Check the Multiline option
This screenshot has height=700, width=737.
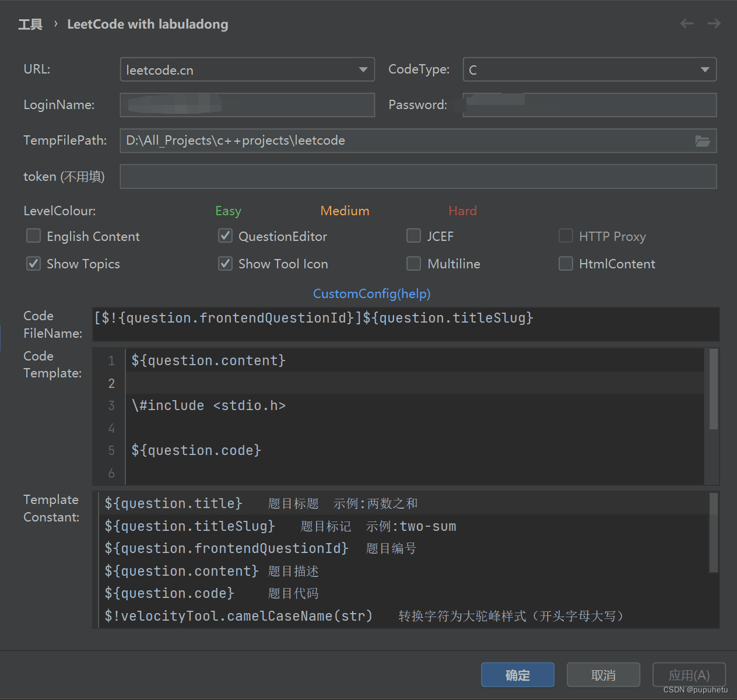click(413, 264)
